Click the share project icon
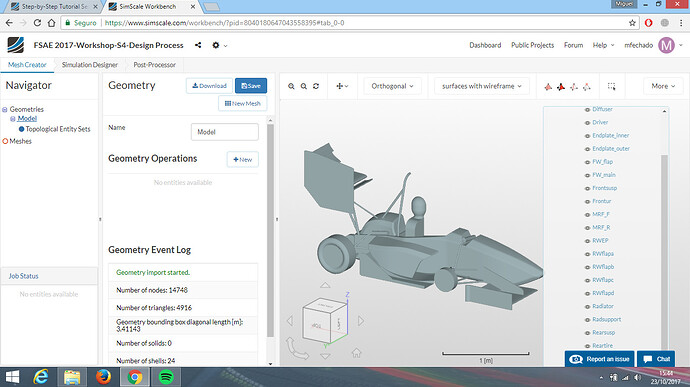The width and height of the screenshot is (690, 387). coord(198,45)
